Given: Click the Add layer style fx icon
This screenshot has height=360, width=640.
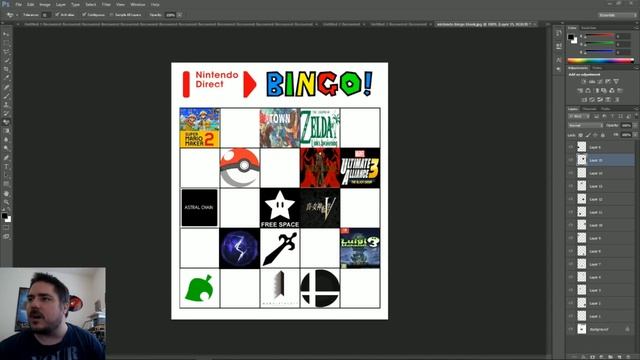Looking at the screenshot, I should 583,357.
